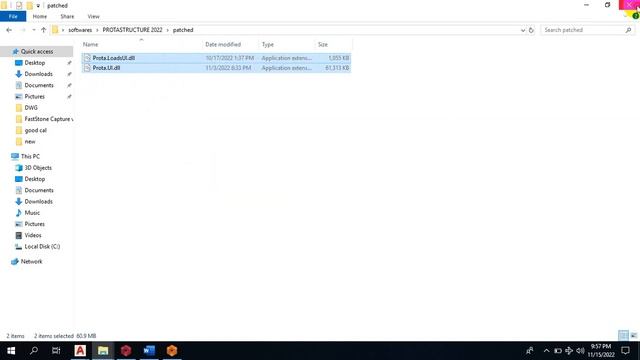The image size is (640, 360).
Task: Open Music under This PC
Action: coord(32,213)
